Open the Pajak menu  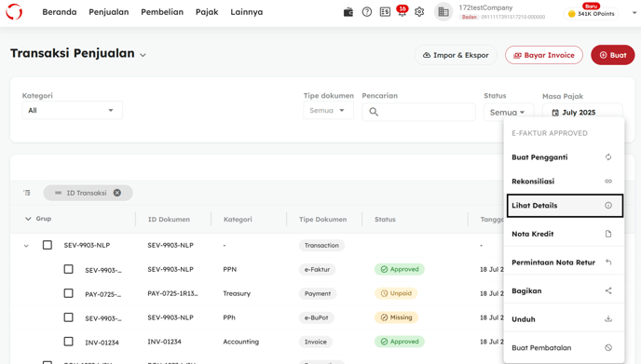pyautogui.click(x=207, y=12)
